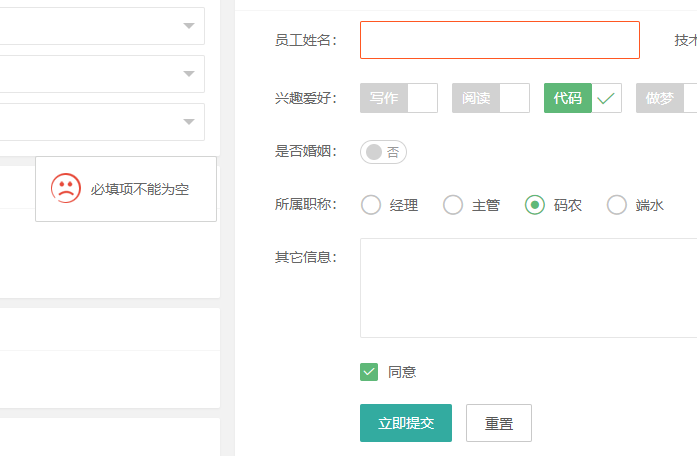Check the 写作 hobby option

click(398, 98)
